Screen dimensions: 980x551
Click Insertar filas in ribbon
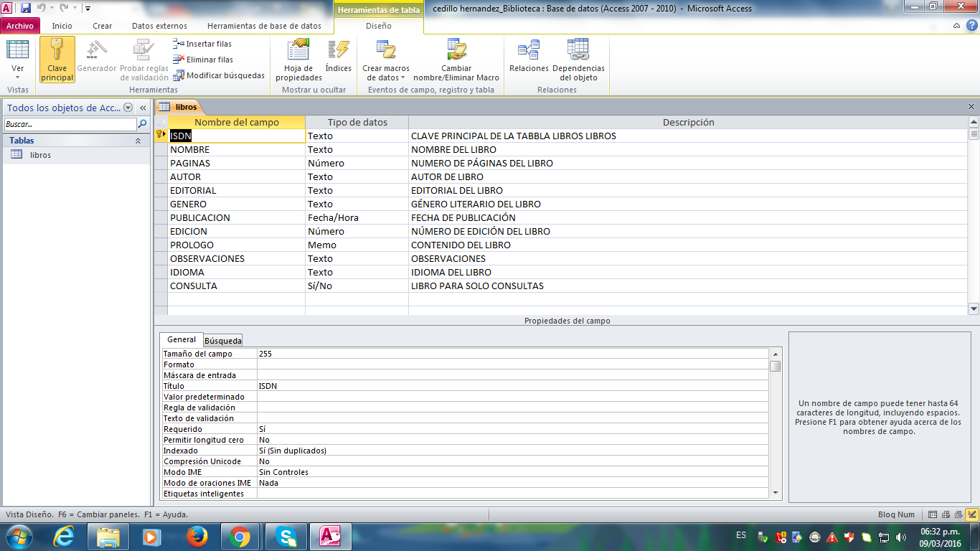point(203,44)
